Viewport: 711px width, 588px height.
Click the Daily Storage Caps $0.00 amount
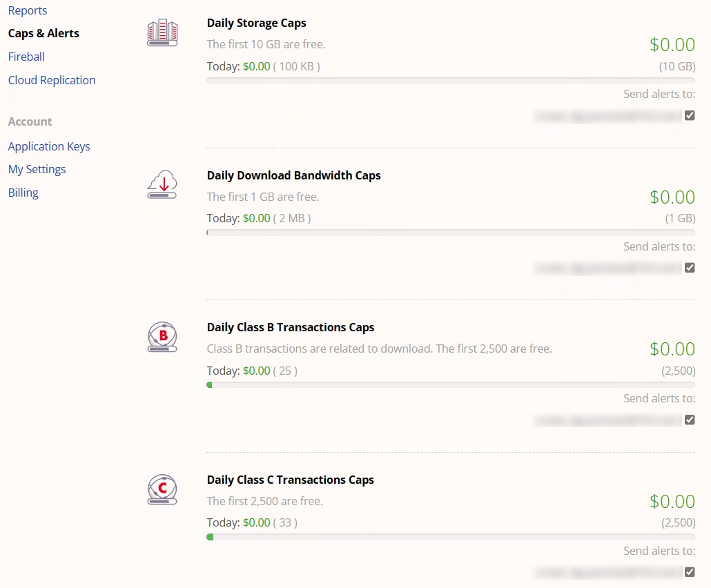pyautogui.click(x=672, y=45)
